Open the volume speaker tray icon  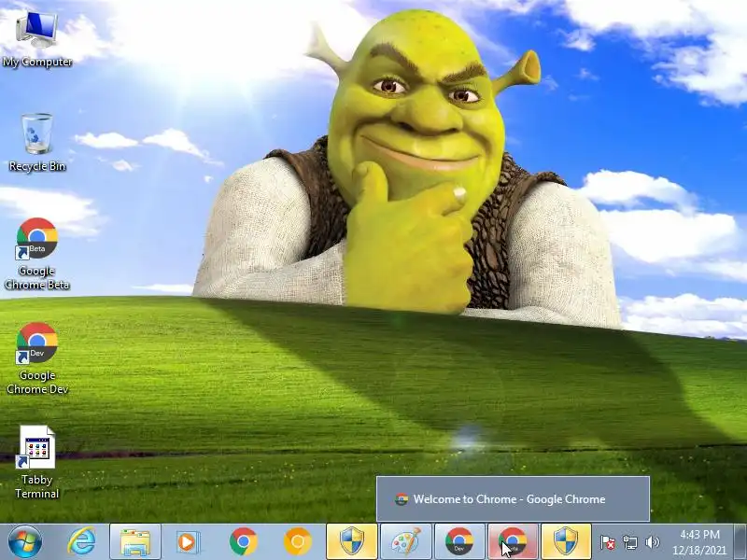[x=652, y=542]
